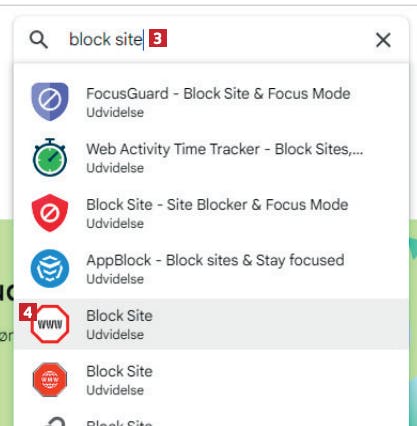Click the FocusGuard blue shield icon

pos(50,102)
